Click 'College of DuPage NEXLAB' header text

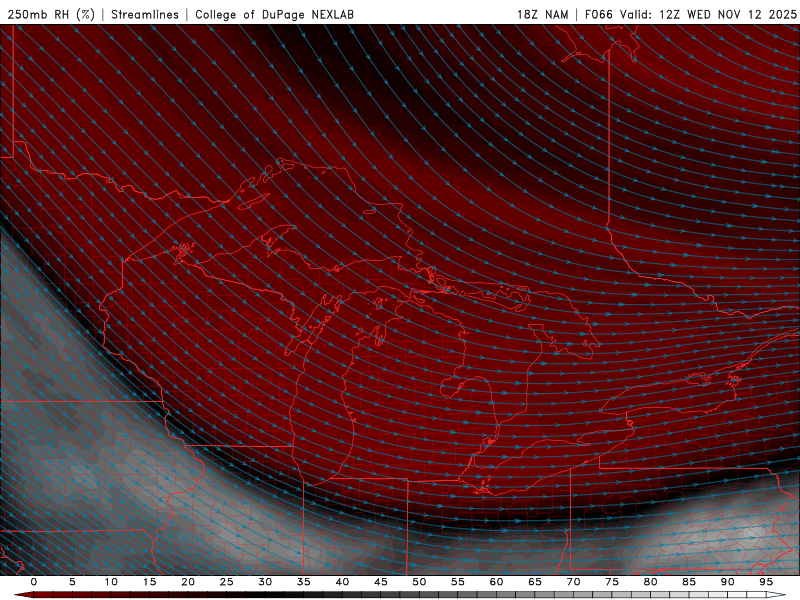274,14
